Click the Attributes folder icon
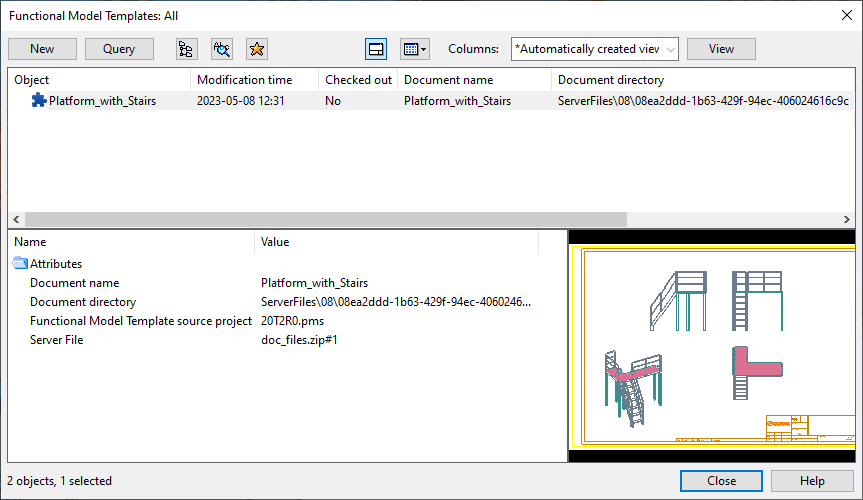This screenshot has height=500, width=863. click(x=21, y=264)
